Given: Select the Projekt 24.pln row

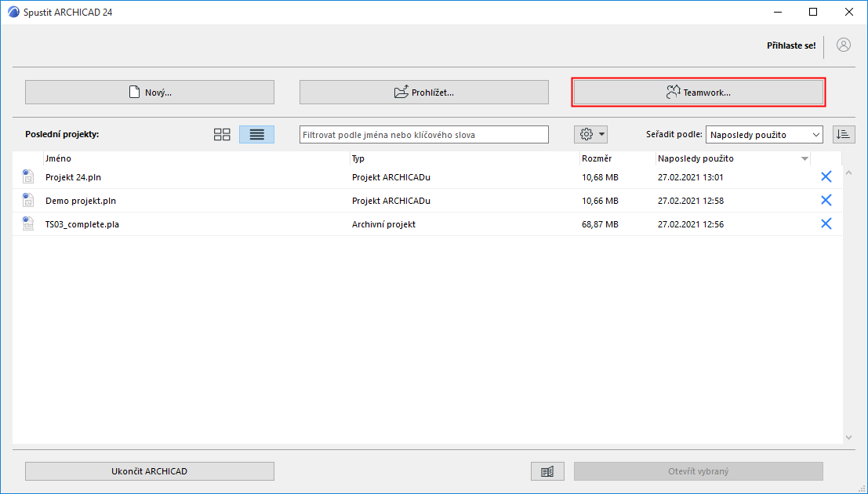Looking at the screenshot, I should tap(427, 177).
